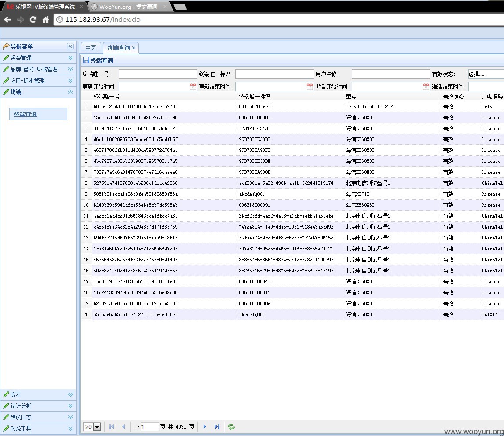
Task: Sort by 终端唯一标识 column header
Action: click(290, 96)
